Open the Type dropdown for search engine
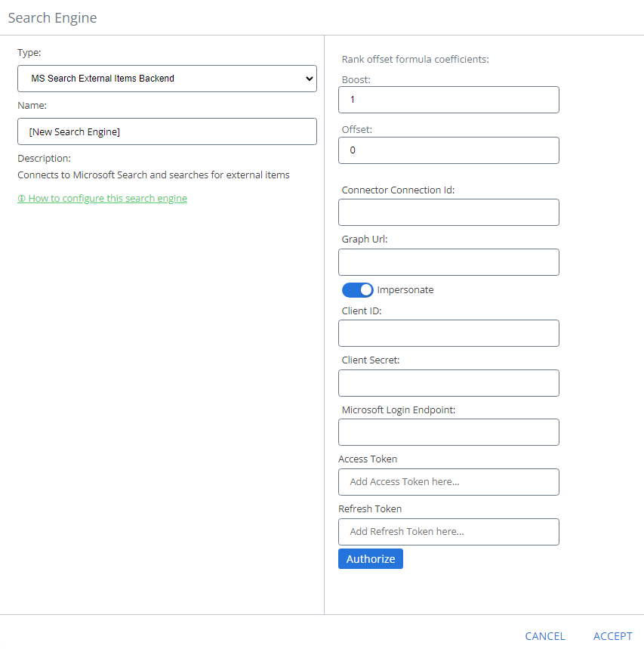The image size is (644, 649). pos(166,79)
